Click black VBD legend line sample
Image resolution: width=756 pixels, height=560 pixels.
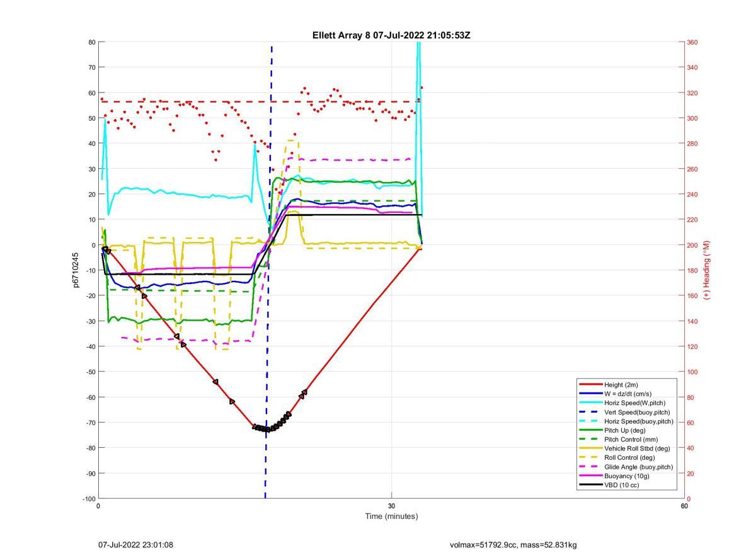click(590, 485)
